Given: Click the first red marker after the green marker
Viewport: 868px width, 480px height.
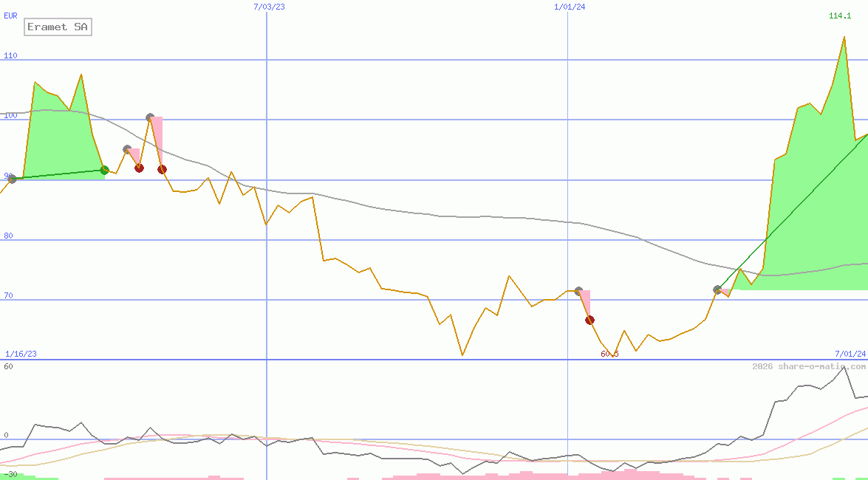Looking at the screenshot, I should coord(139,168).
